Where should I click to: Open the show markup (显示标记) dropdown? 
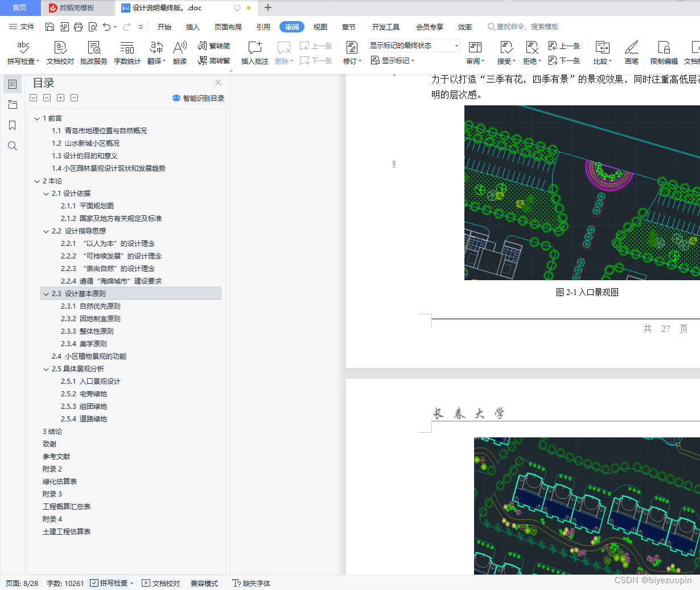click(393, 61)
